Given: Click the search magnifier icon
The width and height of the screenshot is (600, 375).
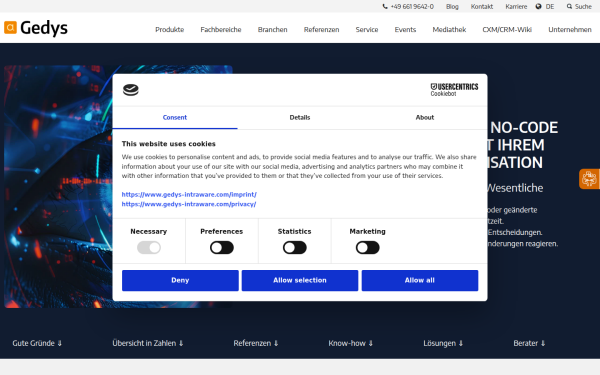Looking at the screenshot, I should (569, 7).
